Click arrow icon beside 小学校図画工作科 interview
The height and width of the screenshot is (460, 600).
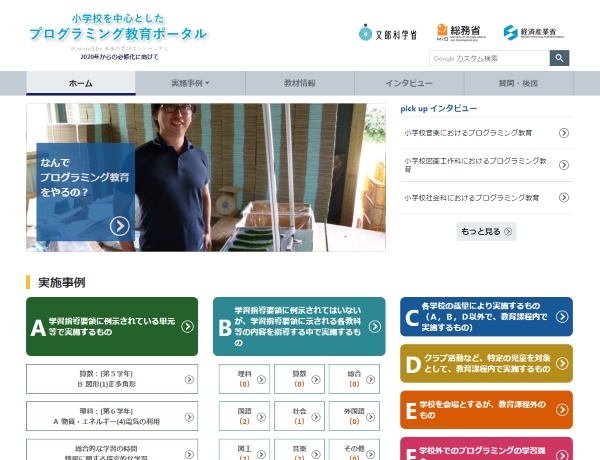click(564, 165)
